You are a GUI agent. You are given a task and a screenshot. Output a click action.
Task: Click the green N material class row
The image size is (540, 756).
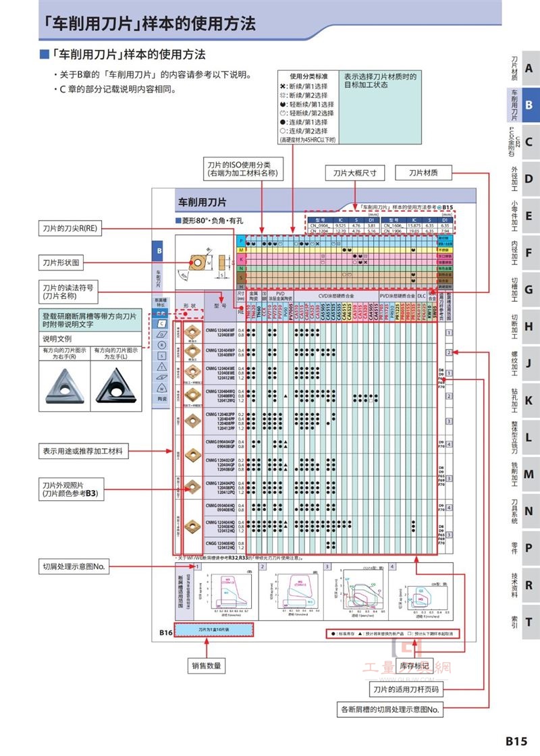345,268
